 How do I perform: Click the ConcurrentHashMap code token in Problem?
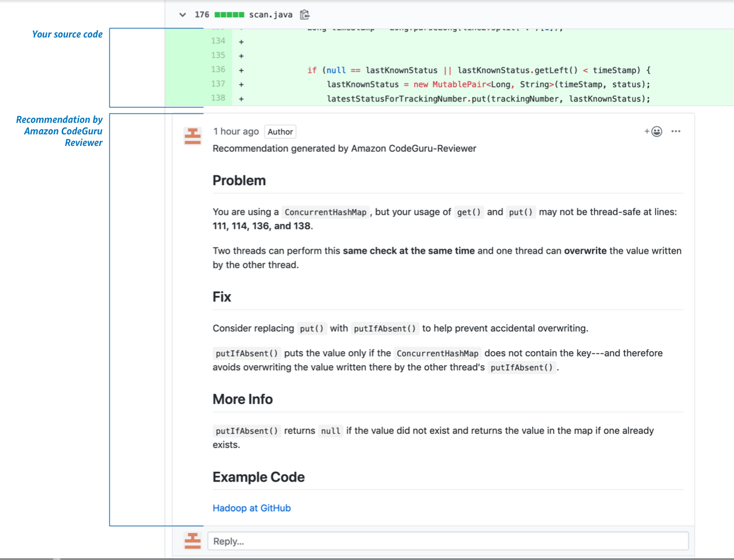[326, 212]
